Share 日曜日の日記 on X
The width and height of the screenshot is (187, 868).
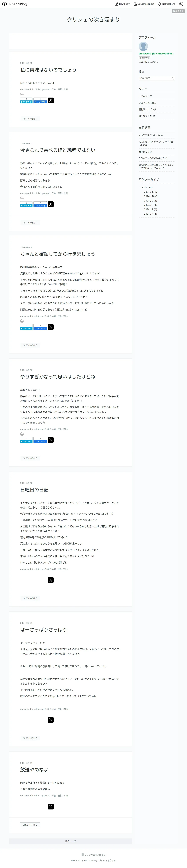[x=51, y=580]
